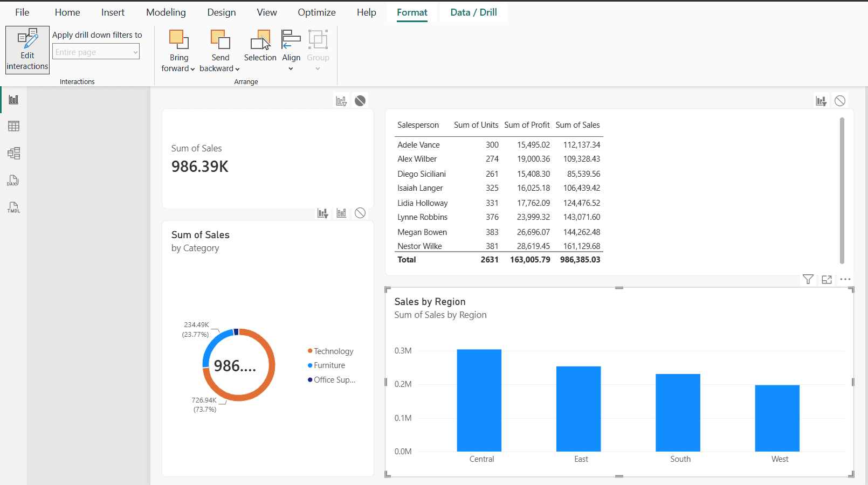Select Furniture in donut chart legend
868x485 pixels.
326,365
